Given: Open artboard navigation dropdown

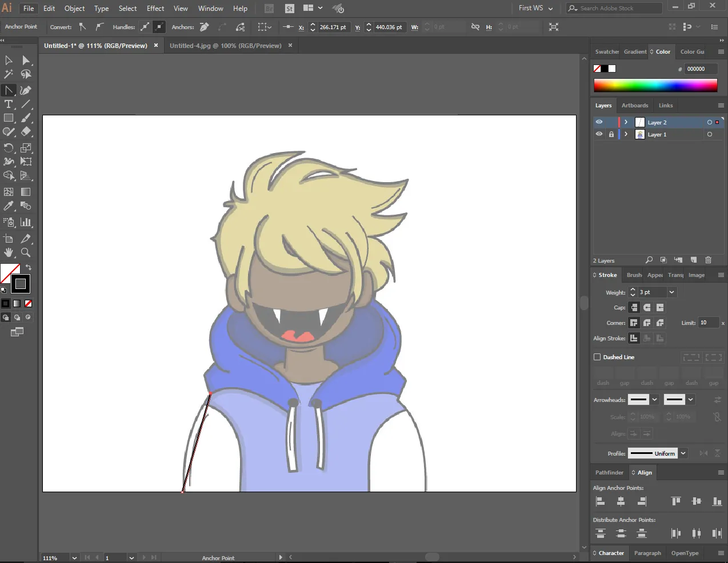Looking at the screenshot, I should (131, 558).
